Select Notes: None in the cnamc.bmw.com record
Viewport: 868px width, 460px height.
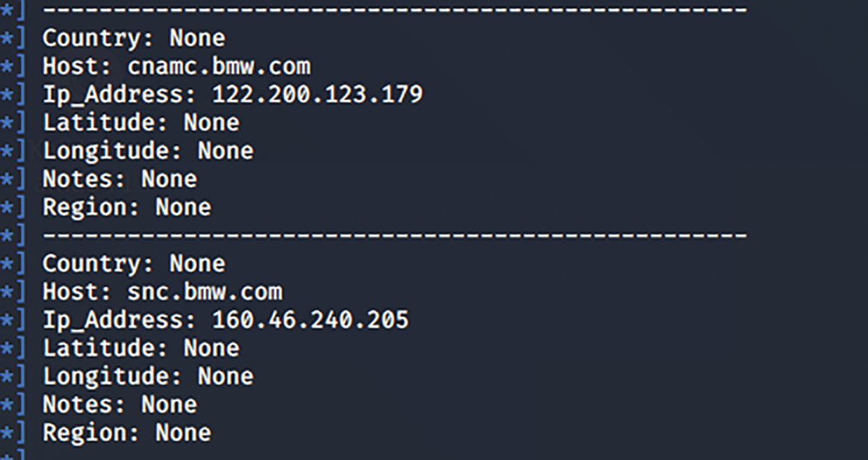tap(119, 179)
